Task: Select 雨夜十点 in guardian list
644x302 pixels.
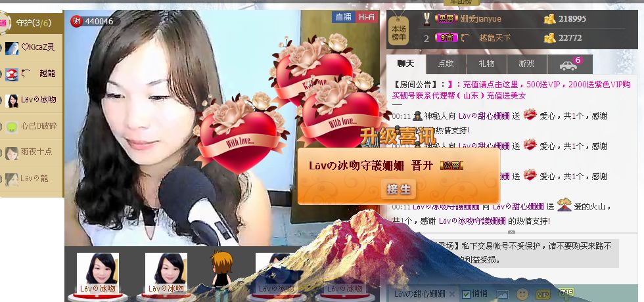Action: coord(32,152)
